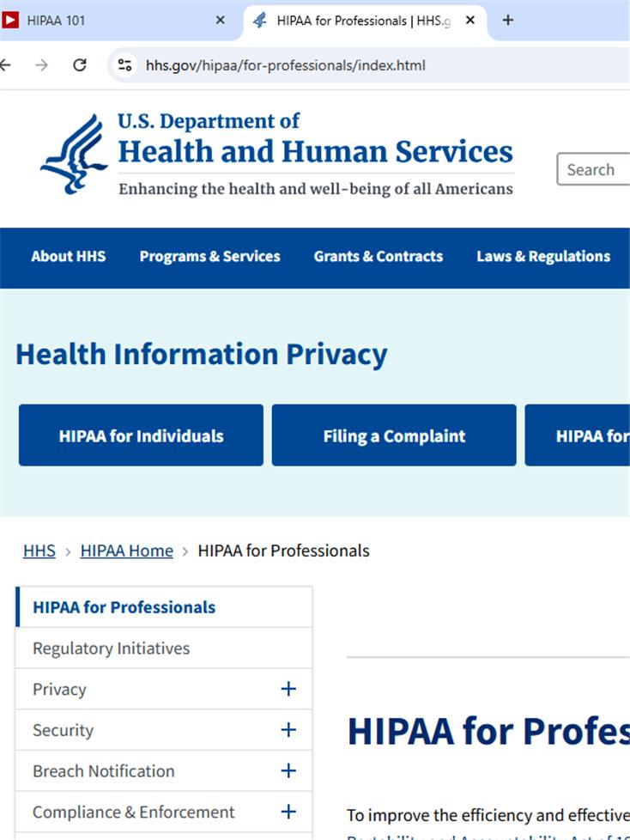The width and height of the screenshot is (630, 840).
Task: Click the HIPAA Home breadcrumb link
Action: [x=127, y=551]
